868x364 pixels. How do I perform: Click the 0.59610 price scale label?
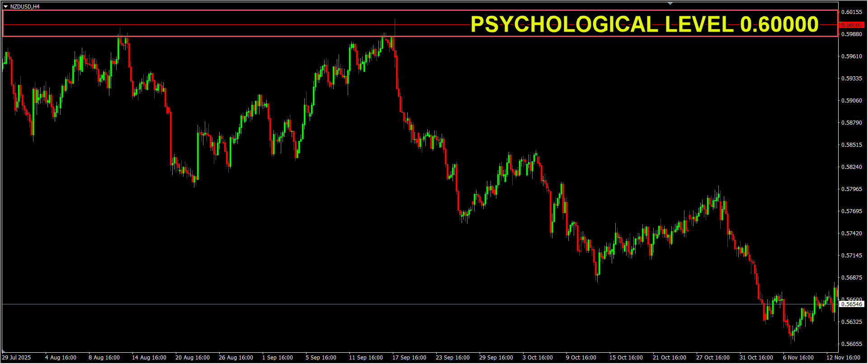tap(851, 56)
